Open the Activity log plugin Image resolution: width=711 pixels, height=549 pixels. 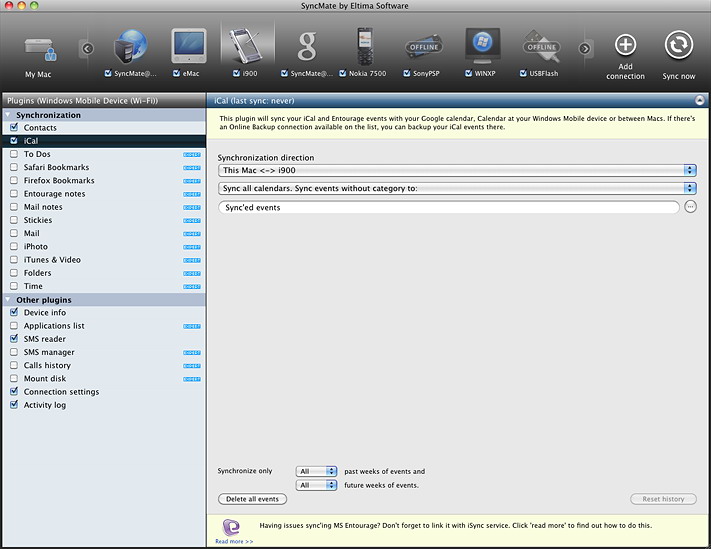[x=104, y=405]
